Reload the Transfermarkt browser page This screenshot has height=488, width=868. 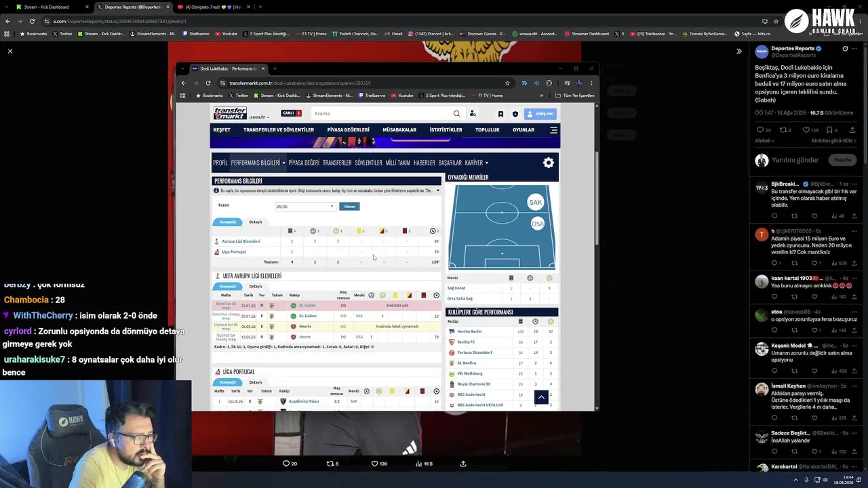tap(208, 83)
